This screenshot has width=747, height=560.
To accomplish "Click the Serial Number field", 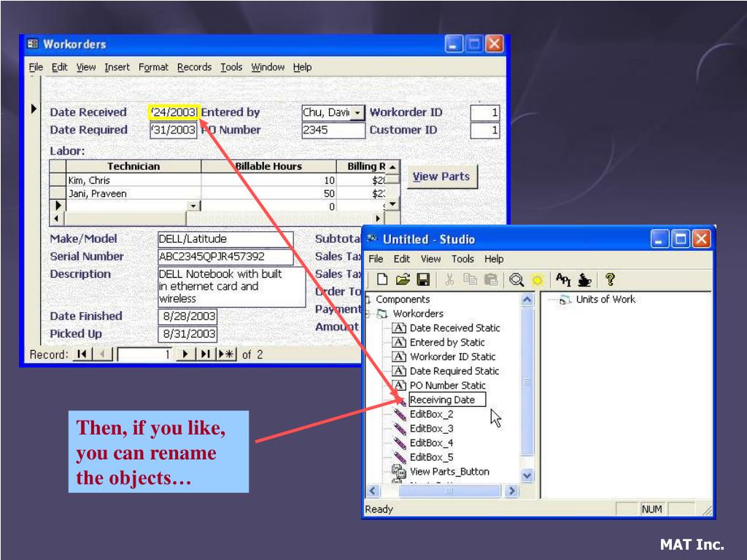I will pos(225,257).
